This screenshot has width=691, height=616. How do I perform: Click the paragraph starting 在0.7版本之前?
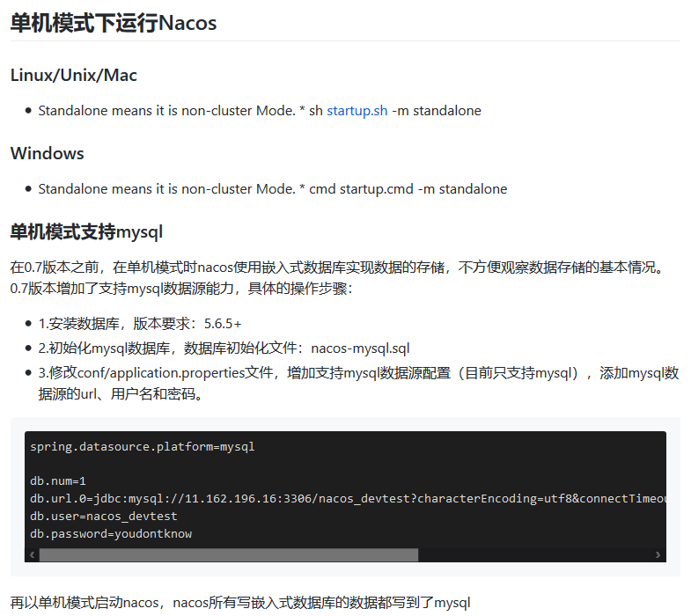click(338, 278)
